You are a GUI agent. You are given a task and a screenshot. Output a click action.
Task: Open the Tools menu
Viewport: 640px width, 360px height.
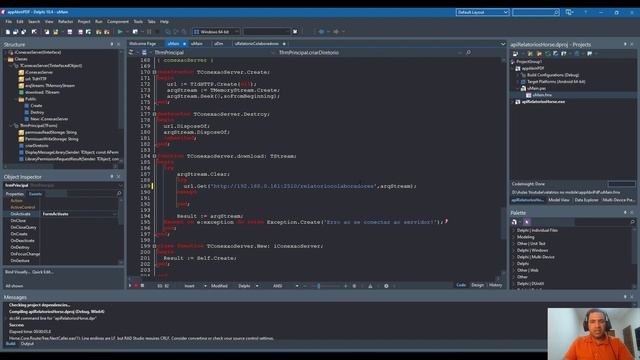click(x=138, y=22)
